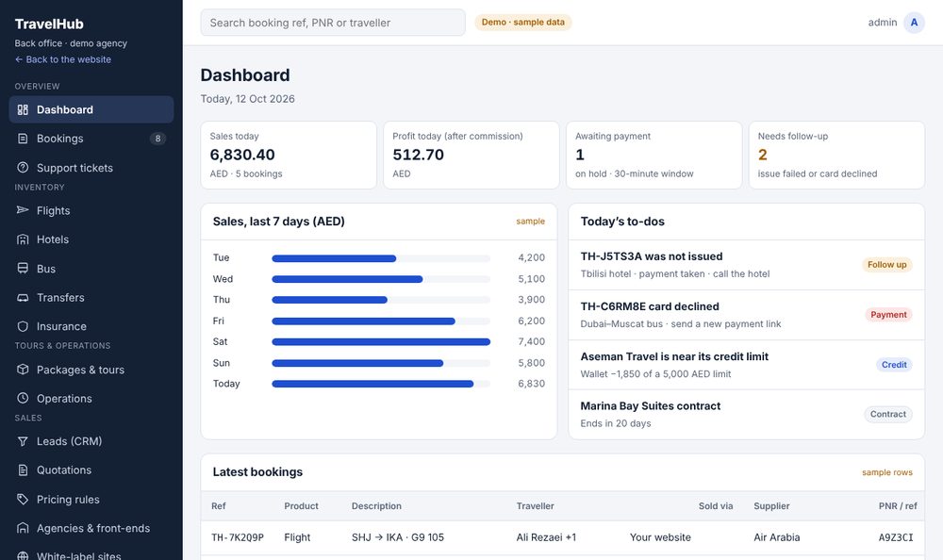
Task: Click the Pricing rules tag icon
Action: (23, 500)
